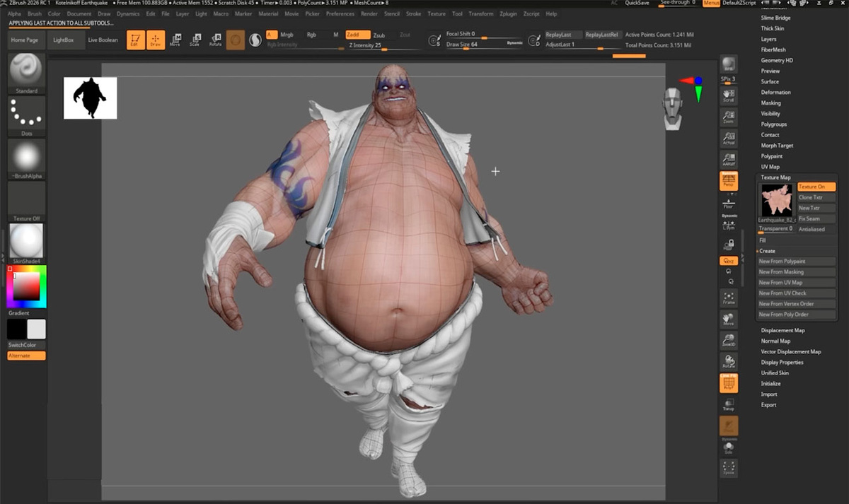Open the Brush menu

tap(34, 13)
